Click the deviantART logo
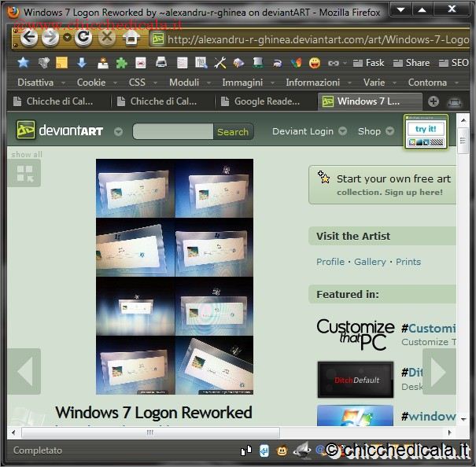Image resolution: width=476 pixels, height=467 pixels. pos(61,131)
